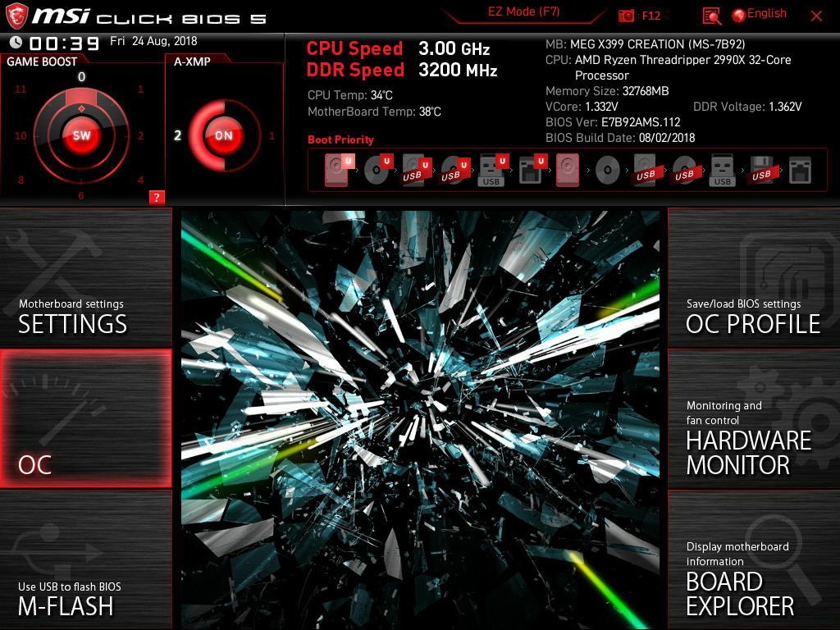Click the MSI dragon shield logo
Viewport: 840px width, 630px height.
[16, 16]
